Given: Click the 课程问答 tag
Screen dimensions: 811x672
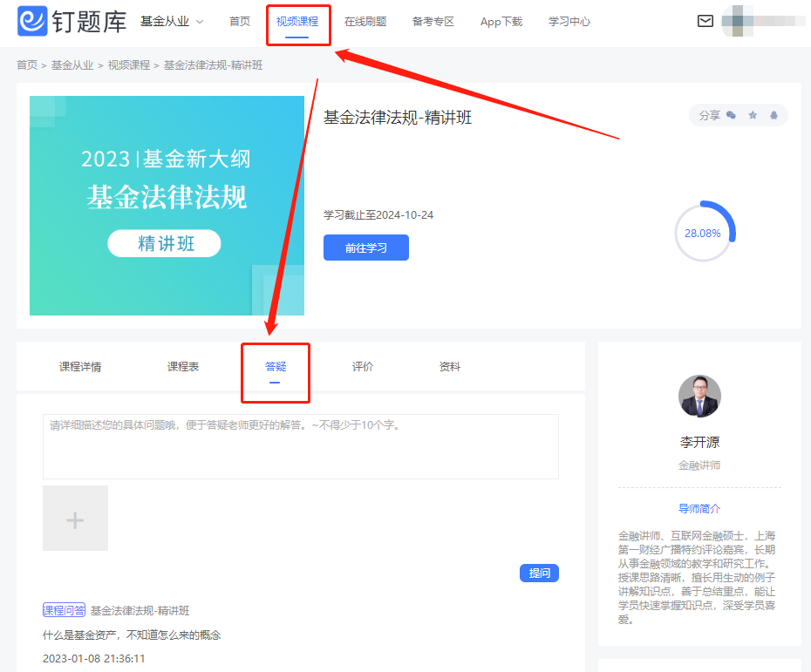Looking at the screenshot, I should tap(65, 610).
